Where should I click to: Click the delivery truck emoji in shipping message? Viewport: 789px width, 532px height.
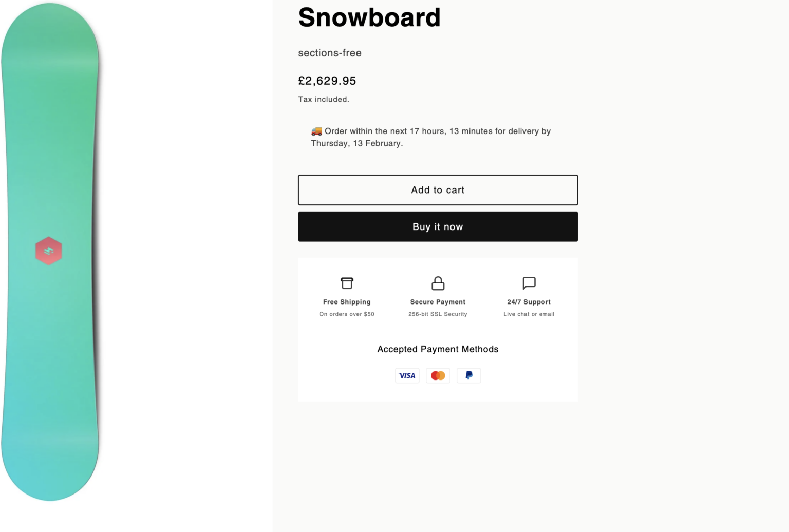click(316, 131)
